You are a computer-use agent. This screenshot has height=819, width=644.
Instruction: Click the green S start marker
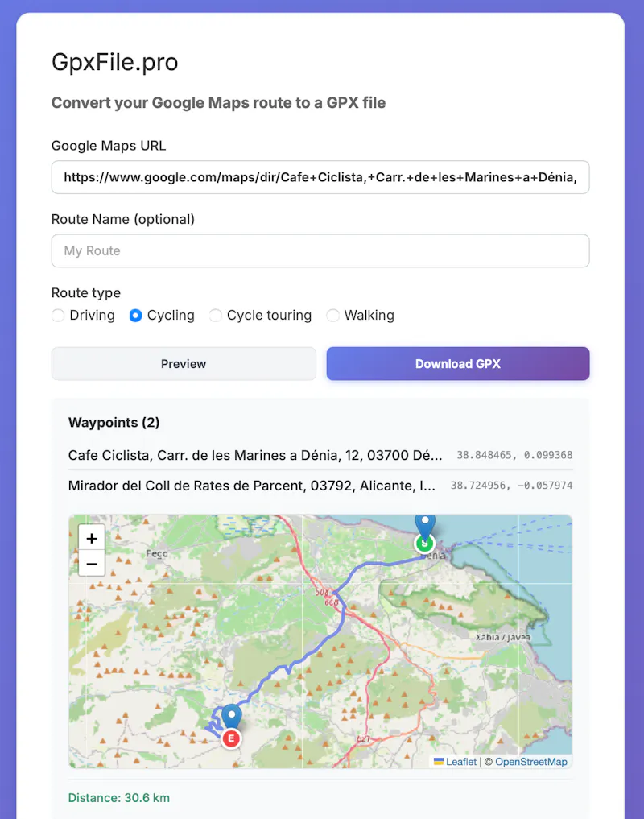tap(424, 544)
